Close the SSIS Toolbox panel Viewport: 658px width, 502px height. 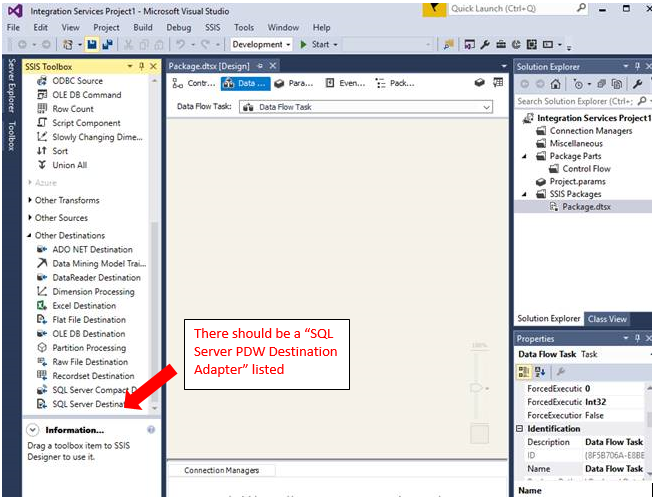(153, 66)
